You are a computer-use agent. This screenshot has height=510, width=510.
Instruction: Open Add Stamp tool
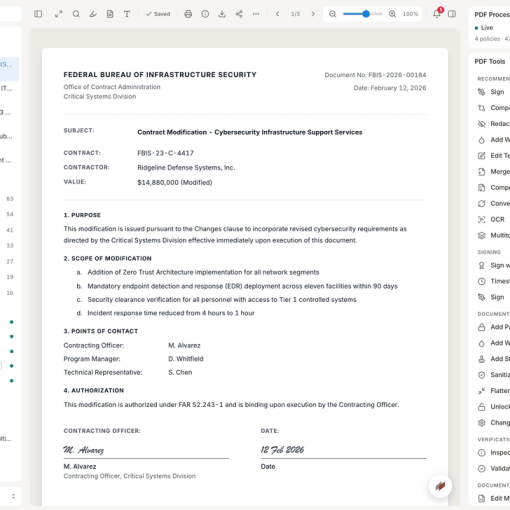click(x=493, y=359)
